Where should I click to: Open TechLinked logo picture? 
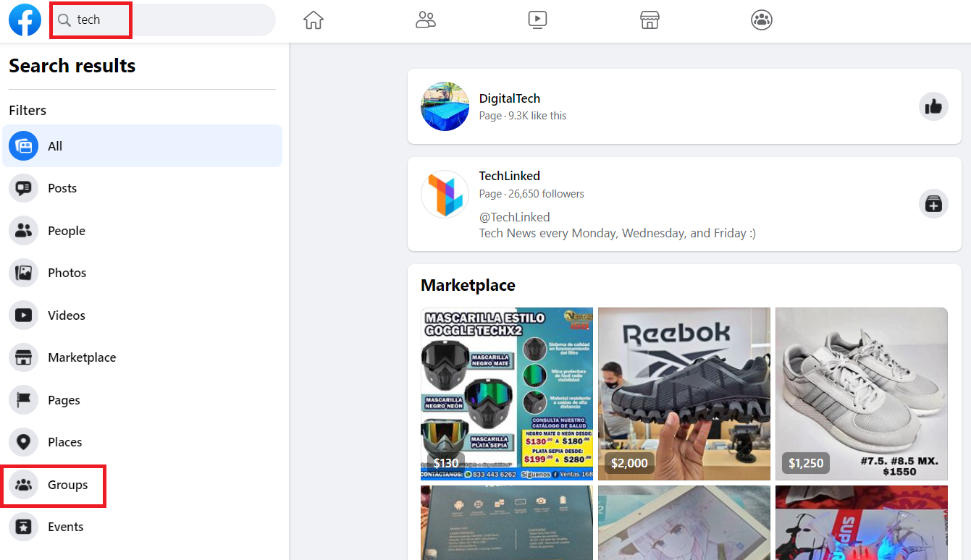tap(445, 194)
